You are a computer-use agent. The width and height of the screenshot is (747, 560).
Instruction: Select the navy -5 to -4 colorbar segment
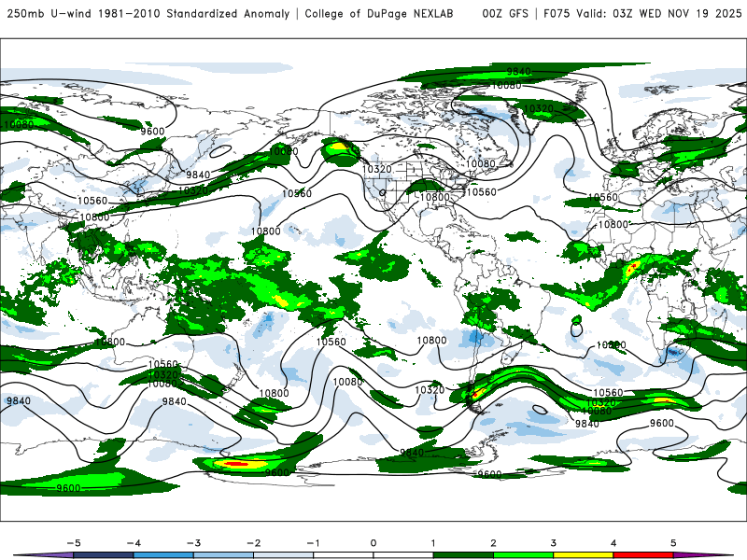point(104,555)
